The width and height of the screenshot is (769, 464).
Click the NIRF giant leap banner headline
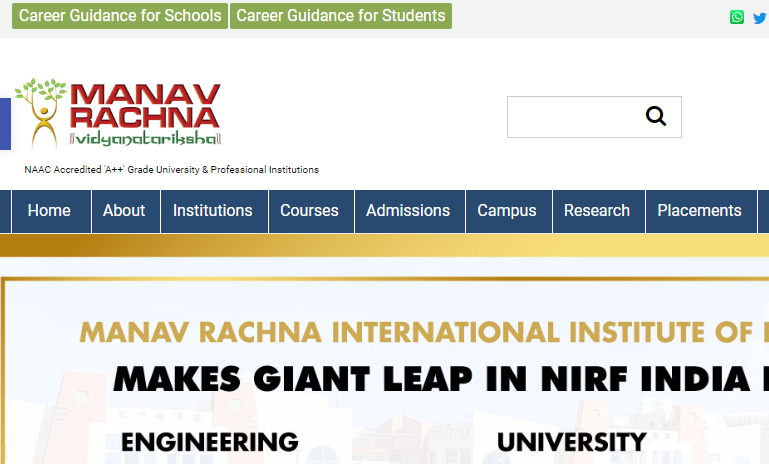(x=440, y=379)
